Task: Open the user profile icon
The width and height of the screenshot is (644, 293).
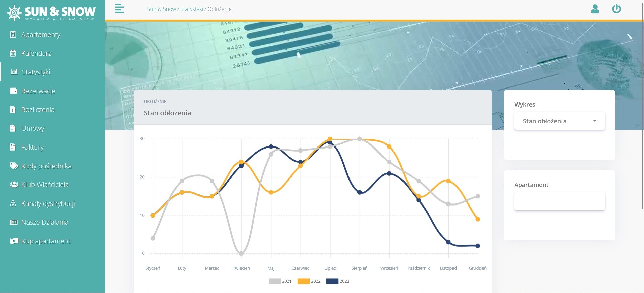Action: point(595,9)
